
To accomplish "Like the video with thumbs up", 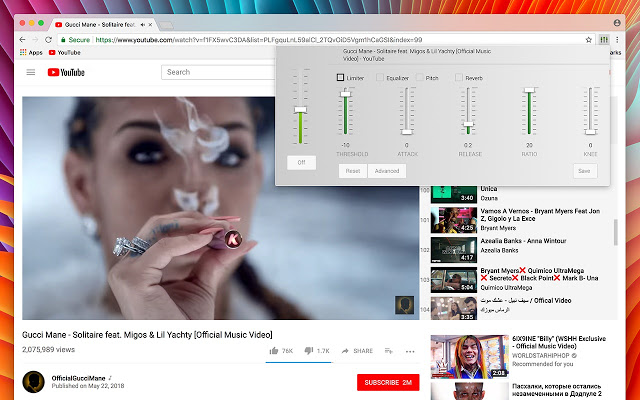I will click(274, 351).
